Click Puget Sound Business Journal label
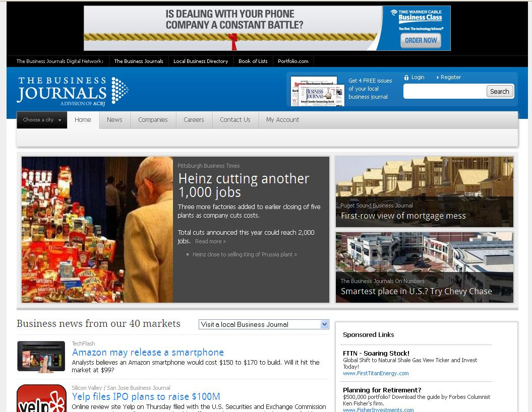Image resolution: width=532 pixels, height=412 pixels. pos(377,205)
